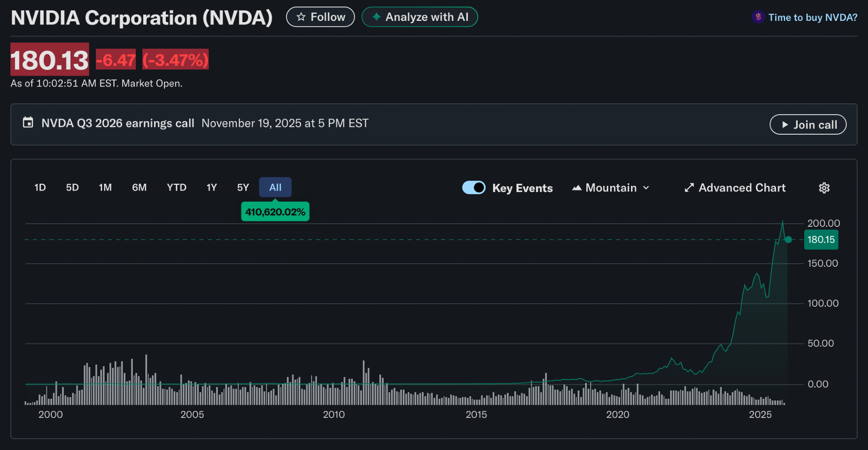
Task: Click the 180.15 price label on axis
Action: (x=821, y=240)
